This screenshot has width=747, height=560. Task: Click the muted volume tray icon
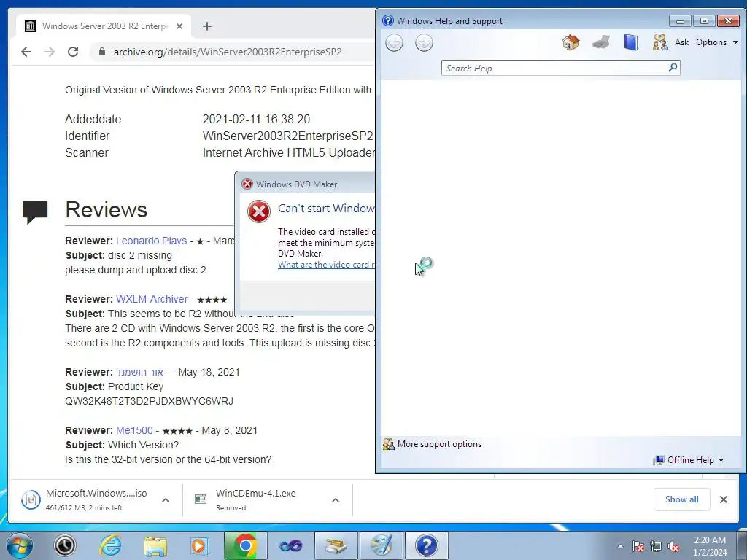coord(673,546)
